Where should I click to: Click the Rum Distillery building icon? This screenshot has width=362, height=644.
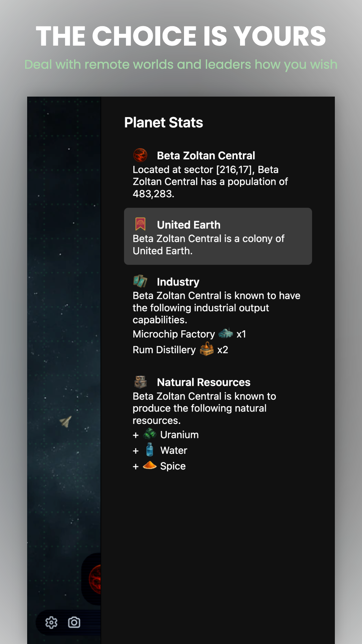206,349
